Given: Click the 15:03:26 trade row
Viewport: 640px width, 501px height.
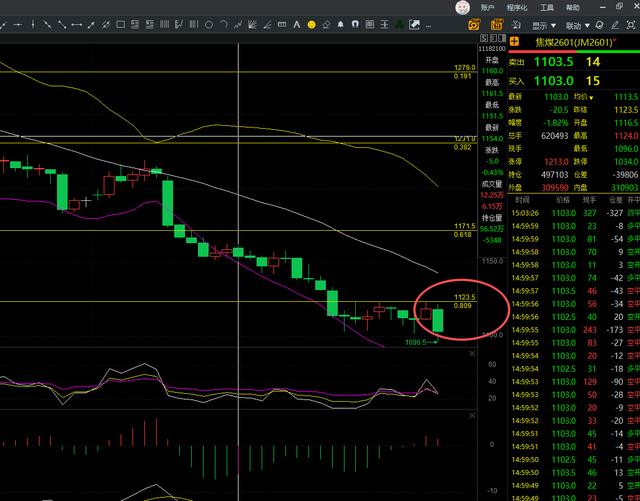Looking at the screenshot, I should point(574,213).
